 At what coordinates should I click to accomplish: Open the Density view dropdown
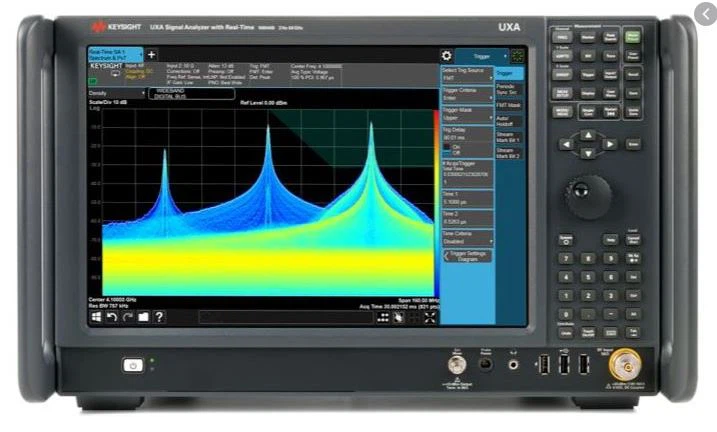[116, 93]
